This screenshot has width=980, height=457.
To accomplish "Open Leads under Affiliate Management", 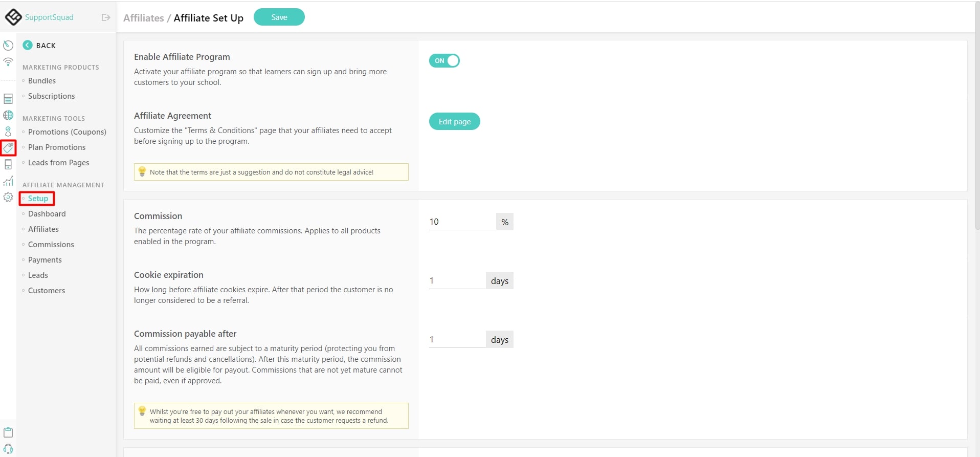I will tap(38, 275).
